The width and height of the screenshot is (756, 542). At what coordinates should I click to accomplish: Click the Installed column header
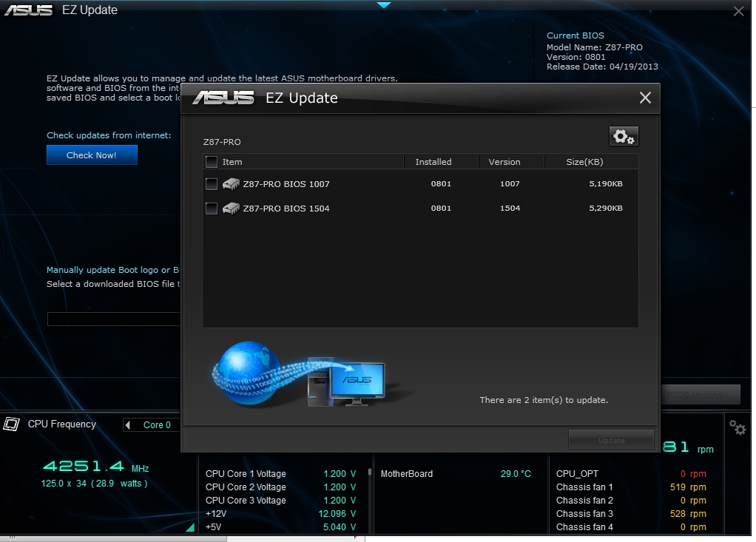tap(433, 162)
